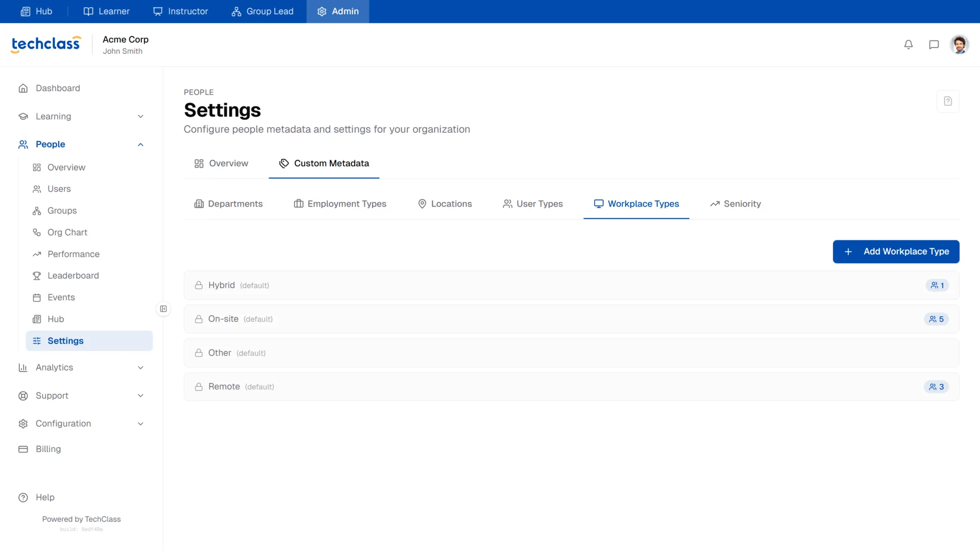Click the Help question mark icon
This screenshot has height=551, width=980.
(23, 497)
